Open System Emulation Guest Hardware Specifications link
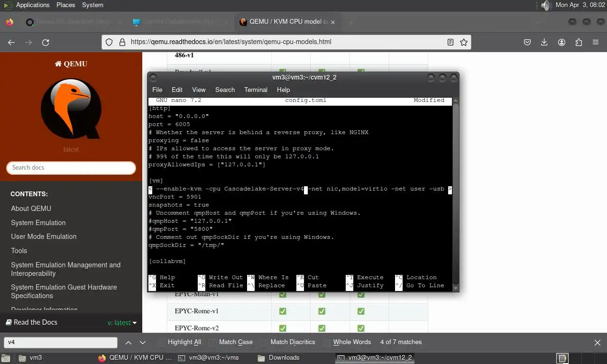The height and width of the screenshot is (364, 607). [64, 291]
